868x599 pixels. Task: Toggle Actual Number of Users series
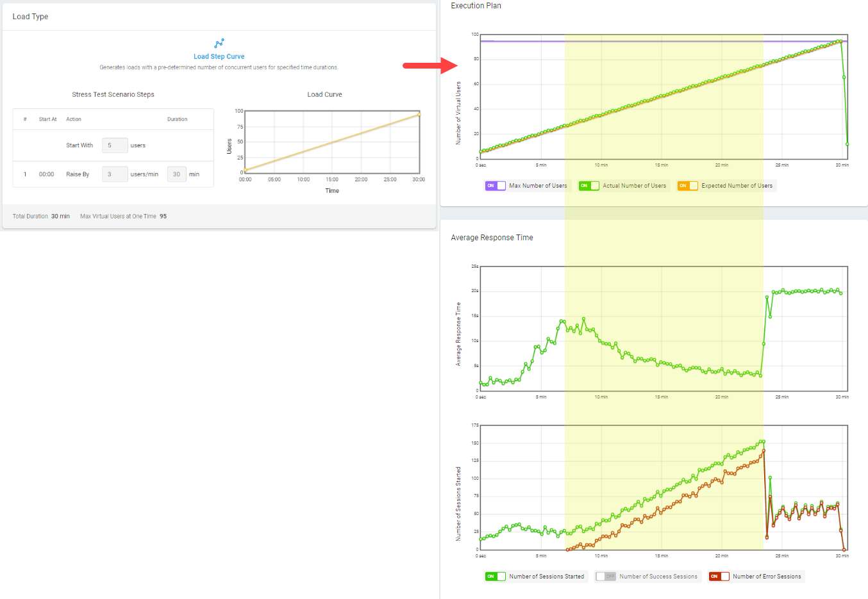coord(589,186)
